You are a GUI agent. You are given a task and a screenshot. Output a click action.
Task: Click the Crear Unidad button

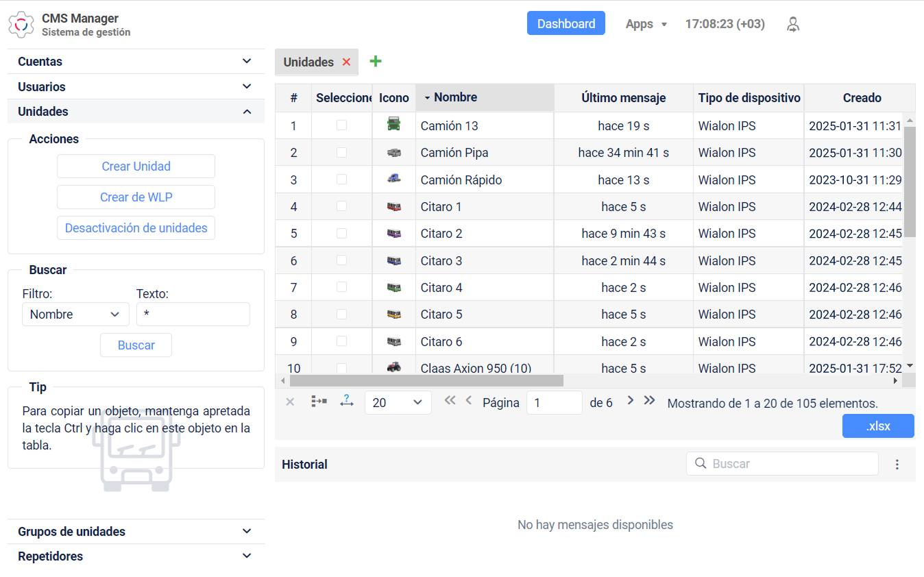point(136,167)
